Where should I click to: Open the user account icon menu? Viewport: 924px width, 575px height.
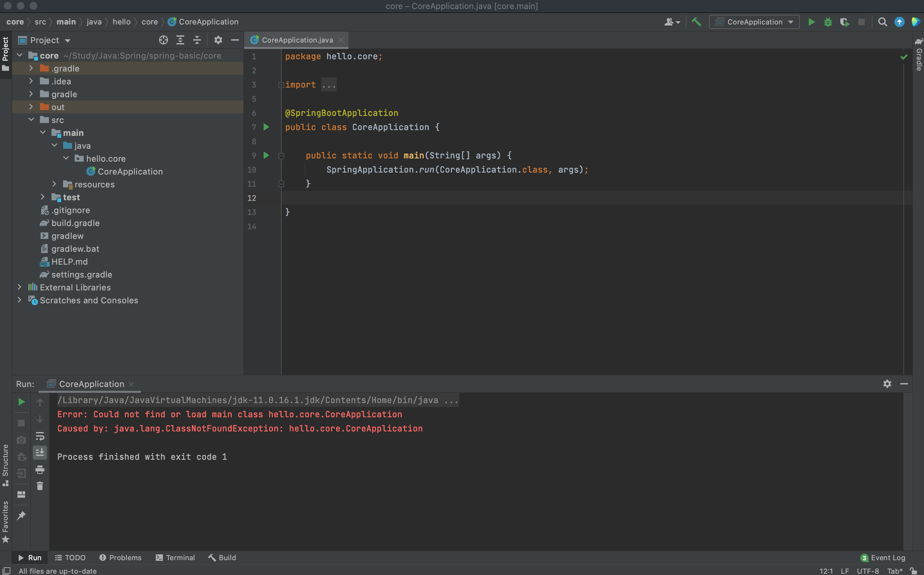pyautogui.click(x=672, y=22)
